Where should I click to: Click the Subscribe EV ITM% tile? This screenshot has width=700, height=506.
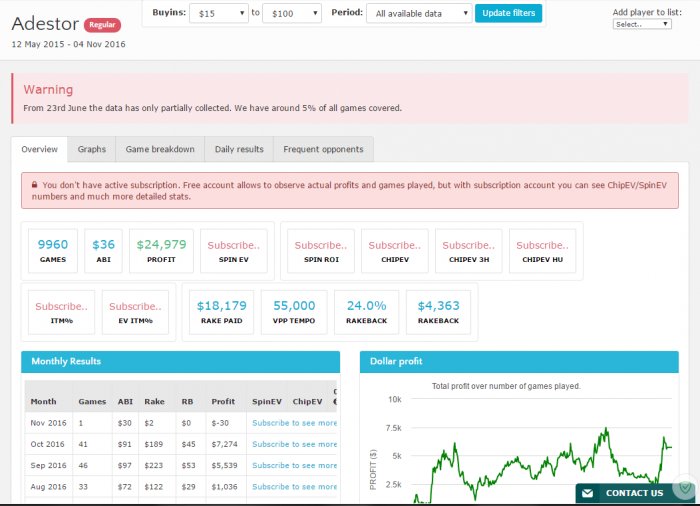135,312
